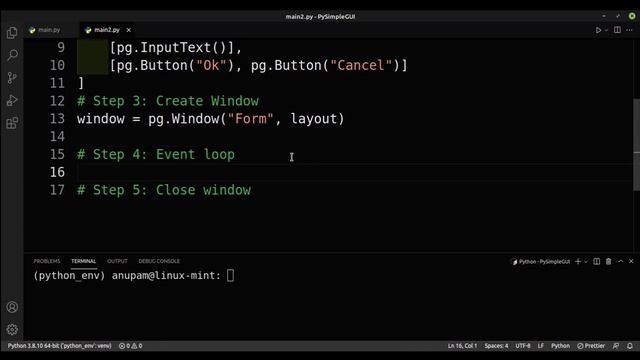Select language mode Python in status bar
Image resolution: width=640 pixels, height=360 pixels.
pyautogui.click(x=560, y=346)
